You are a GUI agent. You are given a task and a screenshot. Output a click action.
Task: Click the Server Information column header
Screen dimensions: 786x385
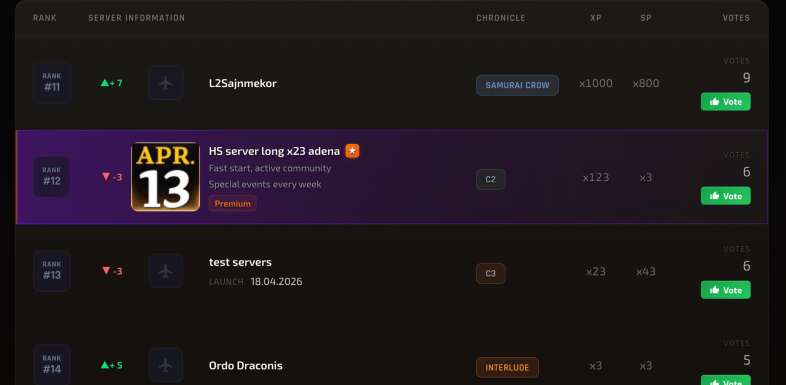click(136, 18)
